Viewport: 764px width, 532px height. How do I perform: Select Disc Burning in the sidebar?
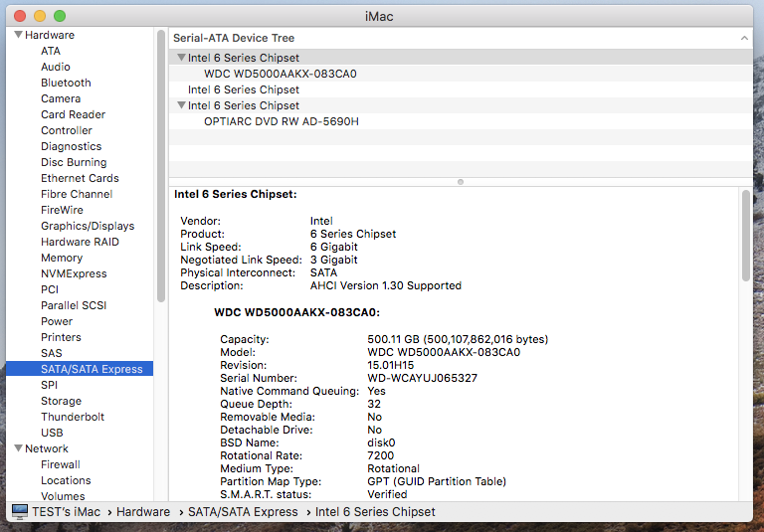(x=74, y=162)
